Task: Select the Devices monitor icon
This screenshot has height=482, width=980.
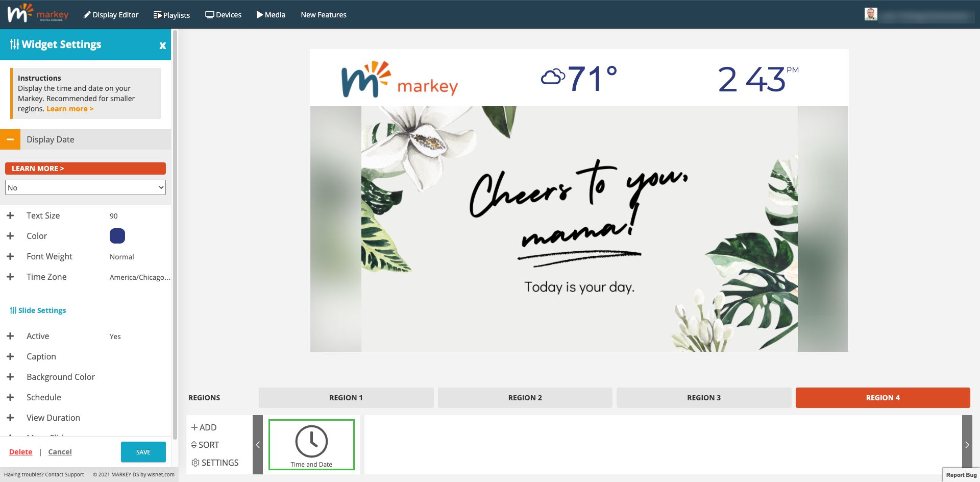Action: click(x=209, y=14)
